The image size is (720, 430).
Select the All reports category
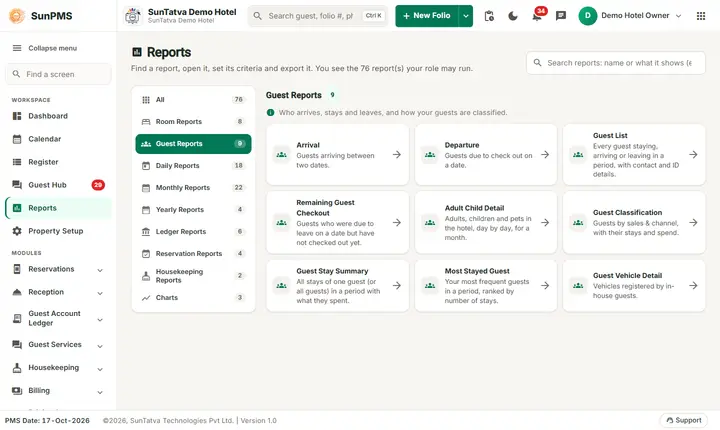[193, 100]
